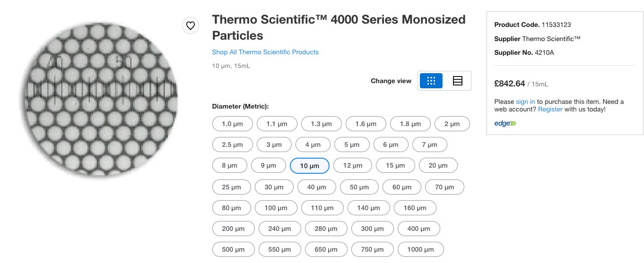Open Shop All Thermo Scientific Products link
This screenshot has width=644, height=263.
click(265, 52)
